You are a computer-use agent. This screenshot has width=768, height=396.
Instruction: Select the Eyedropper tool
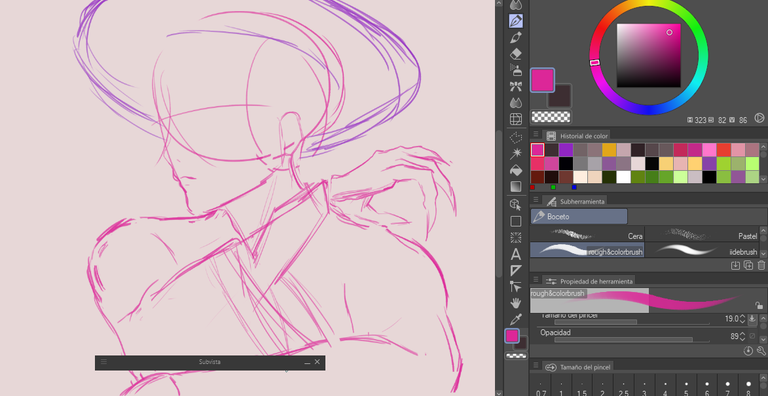pos(515,320)
